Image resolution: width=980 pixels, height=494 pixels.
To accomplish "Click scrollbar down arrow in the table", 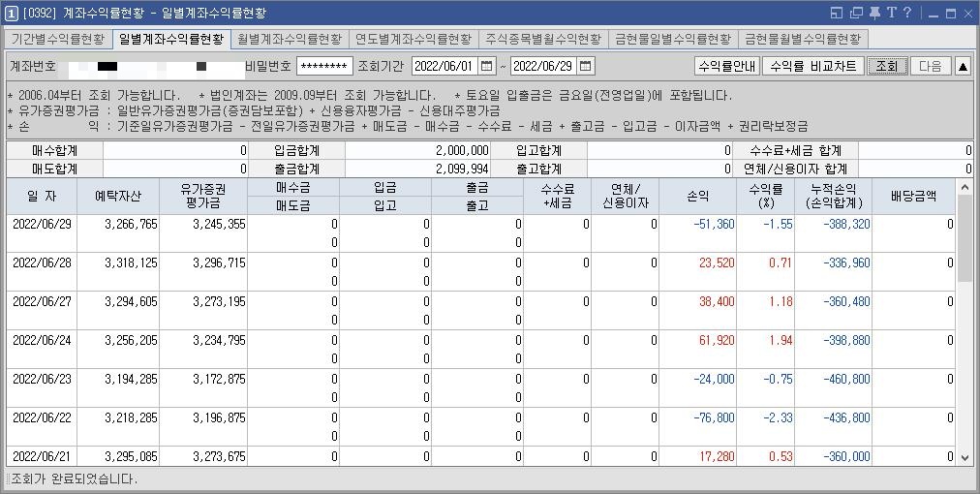I will (x=965, y=458).
